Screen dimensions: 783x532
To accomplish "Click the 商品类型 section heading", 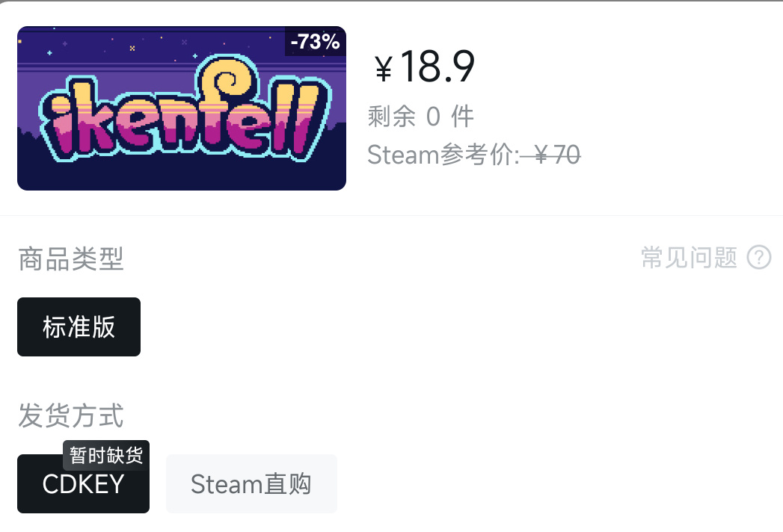I will 71,259.
